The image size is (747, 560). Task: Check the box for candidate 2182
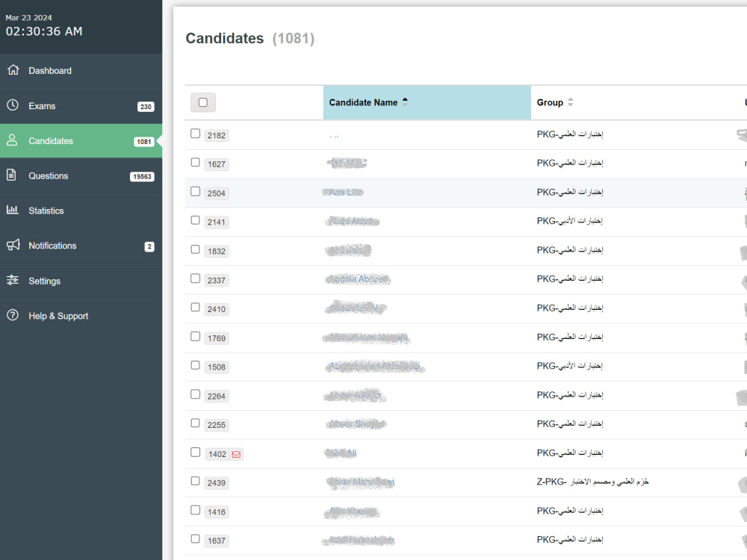coord(195,134)
